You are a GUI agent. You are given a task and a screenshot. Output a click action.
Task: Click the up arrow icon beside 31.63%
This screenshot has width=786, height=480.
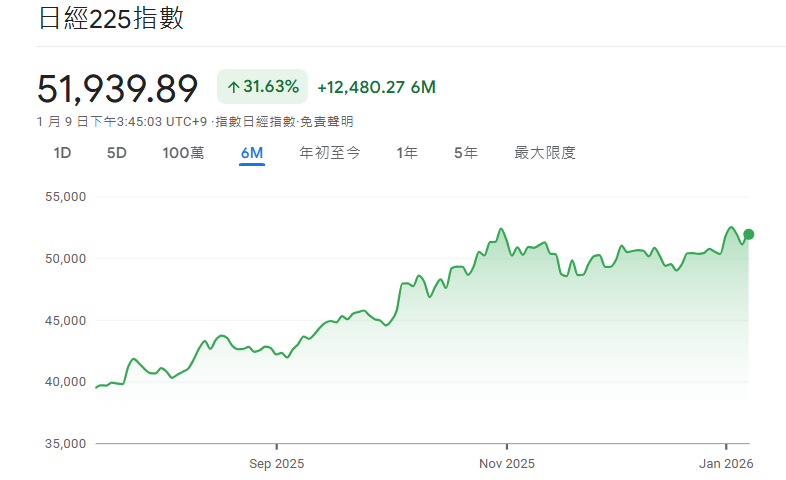pos(233,88)
